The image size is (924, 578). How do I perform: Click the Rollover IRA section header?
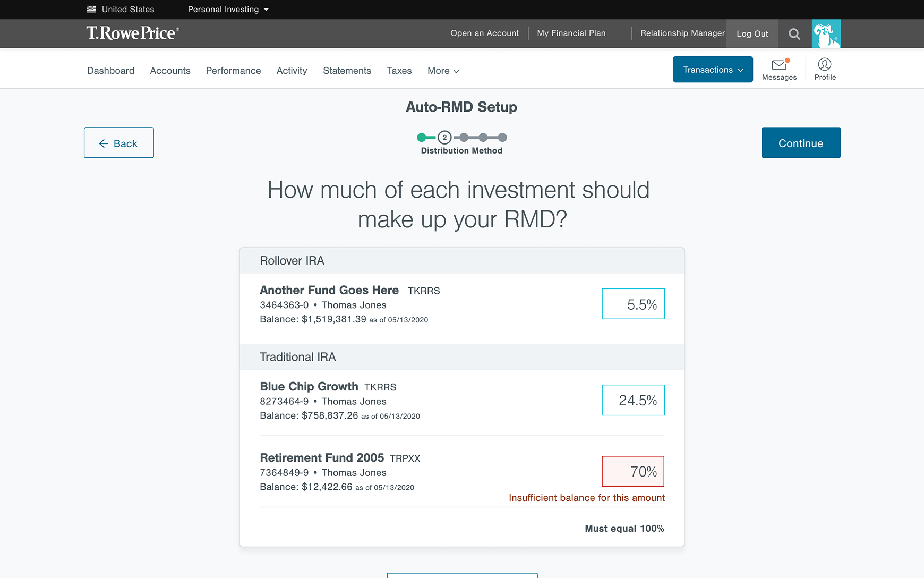[x=462, y=261]
